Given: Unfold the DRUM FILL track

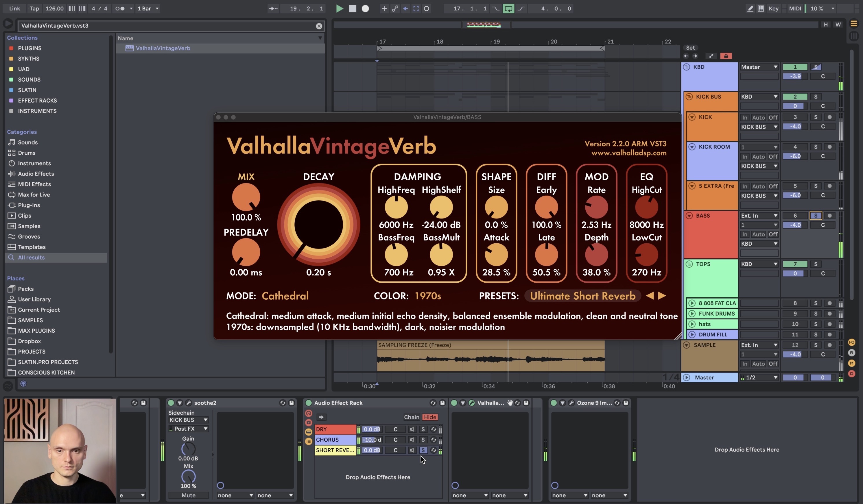Looking at the screenshot, I should tap(692, 335).
